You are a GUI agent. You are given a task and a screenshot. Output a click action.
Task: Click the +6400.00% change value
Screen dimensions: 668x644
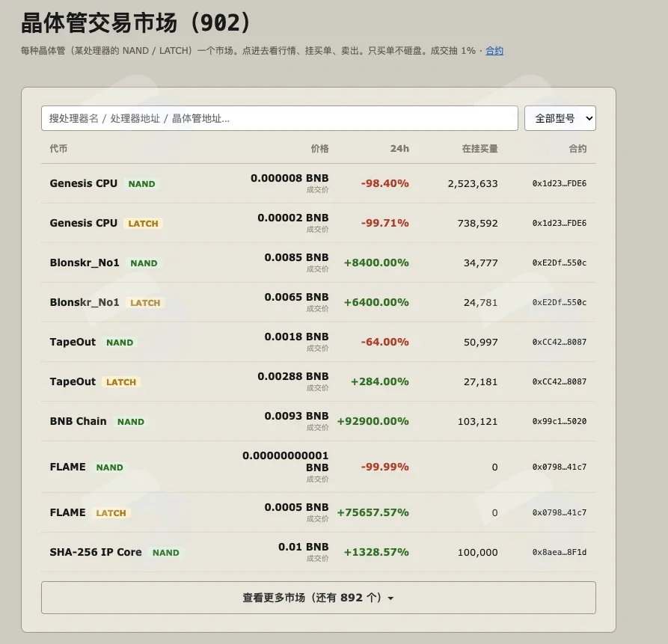pyautogui.click(x=376, y=302)
